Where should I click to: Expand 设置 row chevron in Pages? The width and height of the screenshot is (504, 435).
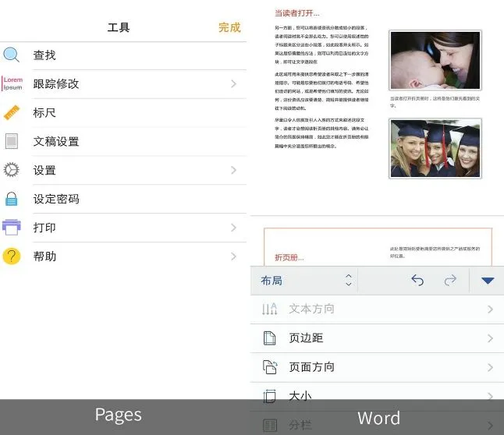coord(234,170)
